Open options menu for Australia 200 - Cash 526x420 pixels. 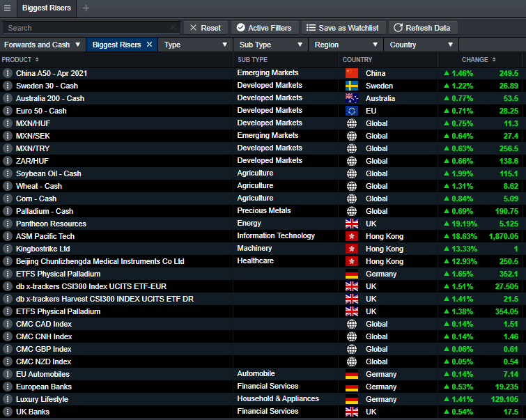pyautogui.click(x=8, y=98)
